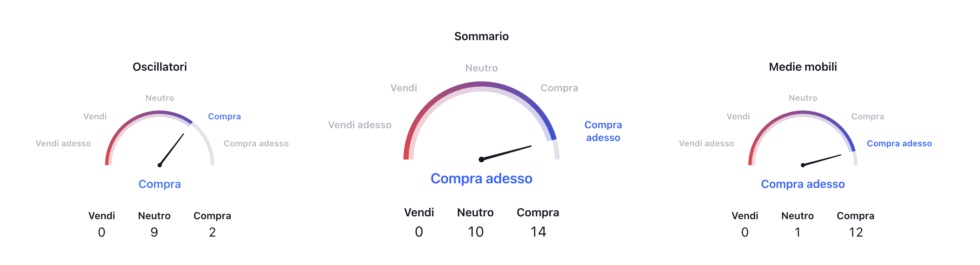The height and width of the screenshot is (265, 980).
Task: Click the Compra count 12 under Medie mobili
Action: click(x=855, y=232)
